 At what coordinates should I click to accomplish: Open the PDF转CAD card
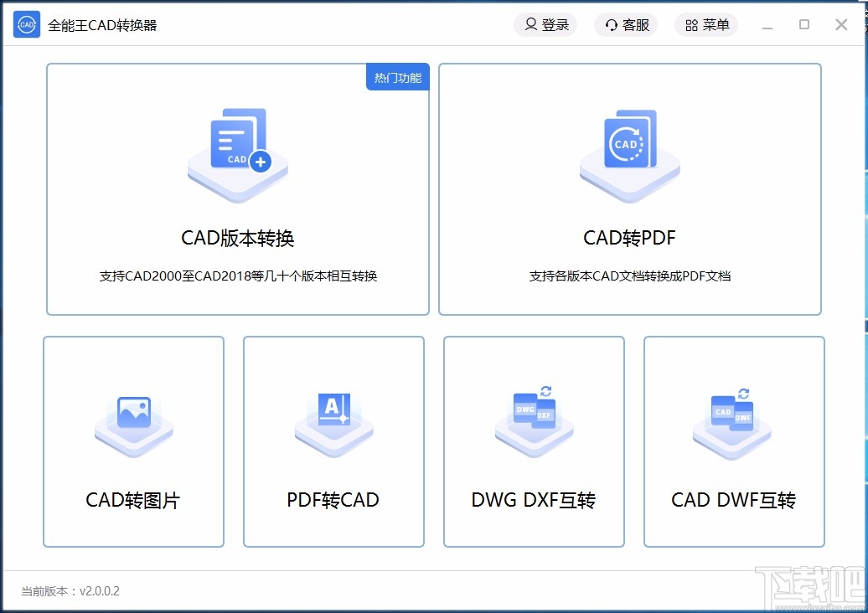pos(333,442)
